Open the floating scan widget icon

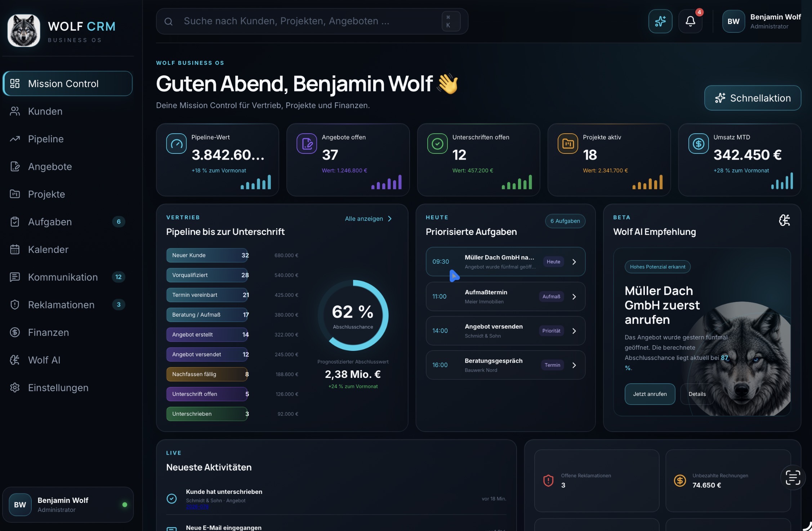click(x=793, y=477)
